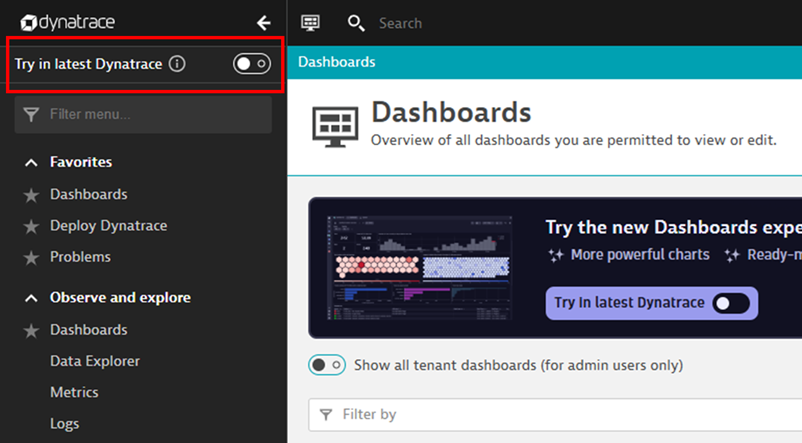The image size is (802, 443).
Task: Click the Filter menu input field
Action: tap(143, 115)
